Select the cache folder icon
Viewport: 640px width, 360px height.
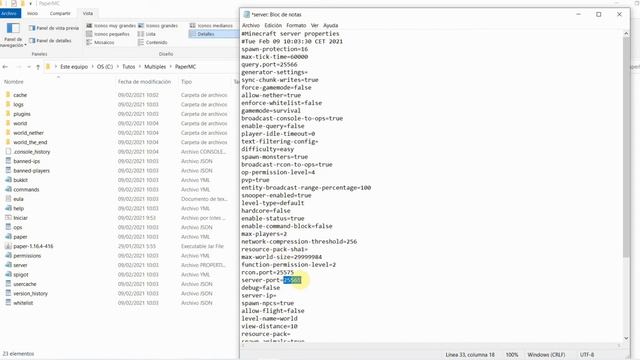8,95
